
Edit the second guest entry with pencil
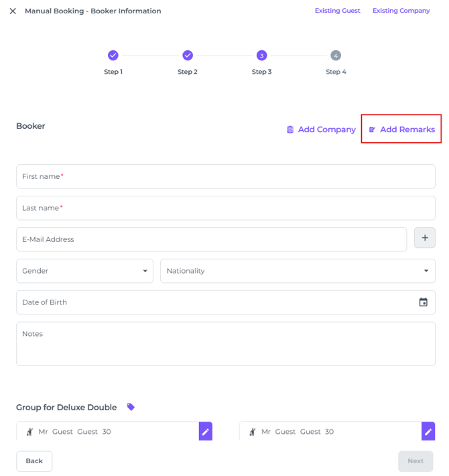pos(428,432)
